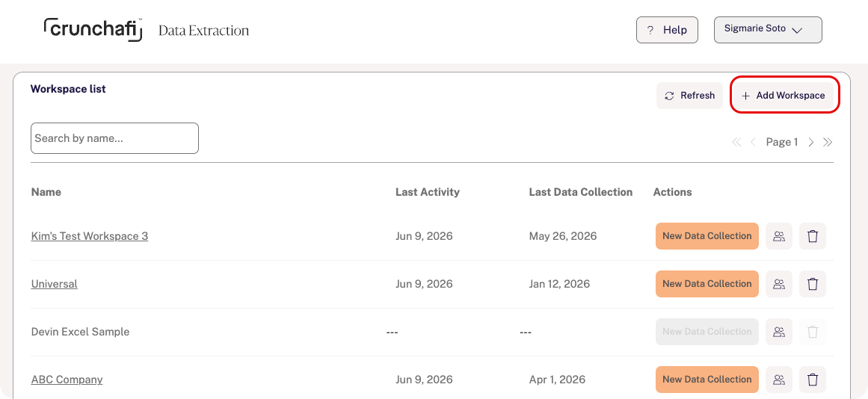Image resolution: width=868 pixels, height=399 pixels.
Task: Delete Kim's Test Workspace 3 via trash icon
Action: (x=813, y=236)
